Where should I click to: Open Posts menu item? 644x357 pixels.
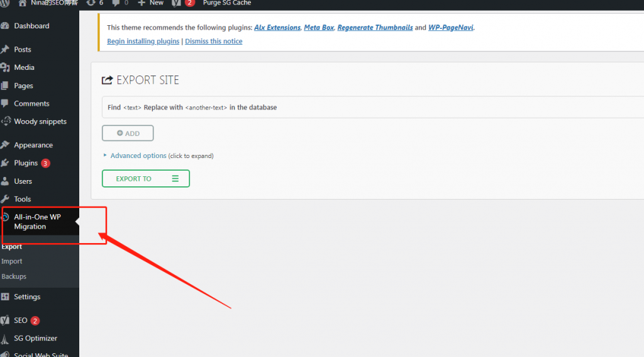23,49
